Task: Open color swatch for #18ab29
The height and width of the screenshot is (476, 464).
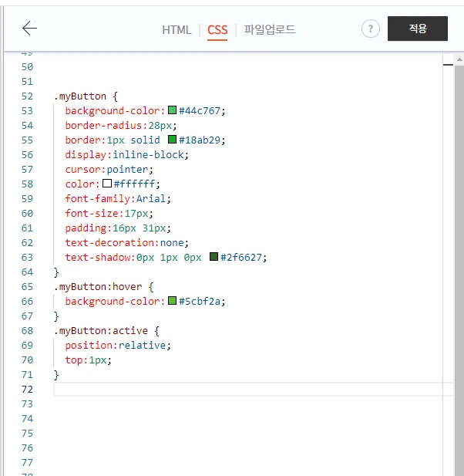Action: tap(172, 140)
